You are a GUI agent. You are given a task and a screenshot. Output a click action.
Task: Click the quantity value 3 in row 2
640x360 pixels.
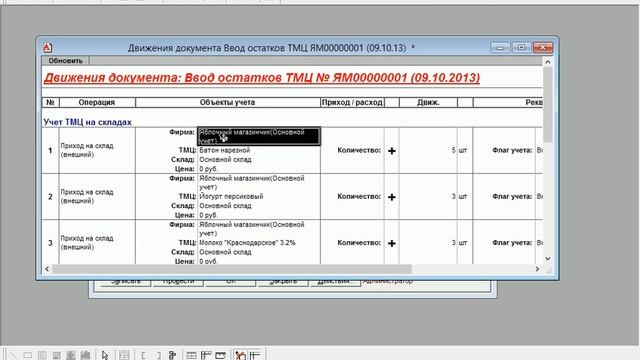[x=453, y=196]
